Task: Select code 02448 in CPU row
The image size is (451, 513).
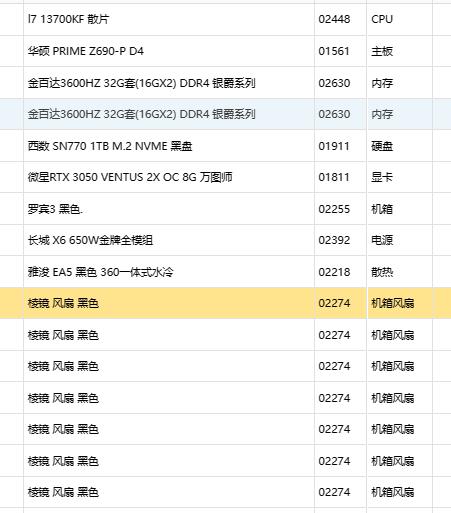Action: click(x=340, y=19)
